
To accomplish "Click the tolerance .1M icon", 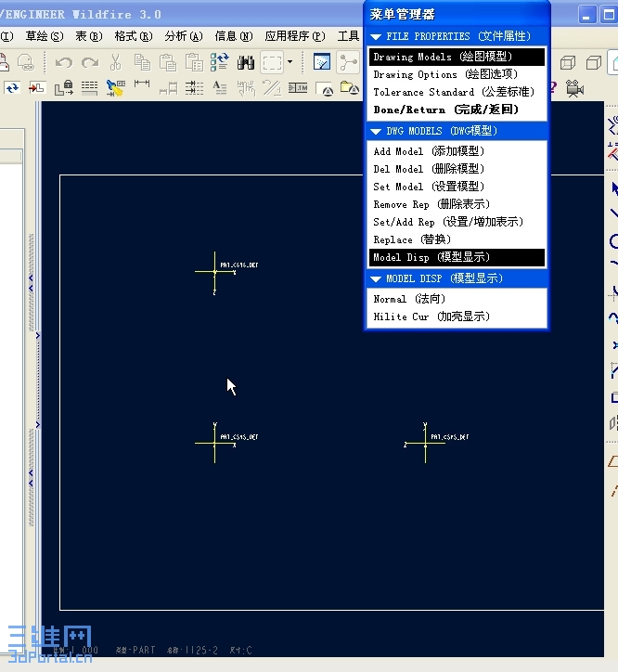I will [x=298, y=88].
